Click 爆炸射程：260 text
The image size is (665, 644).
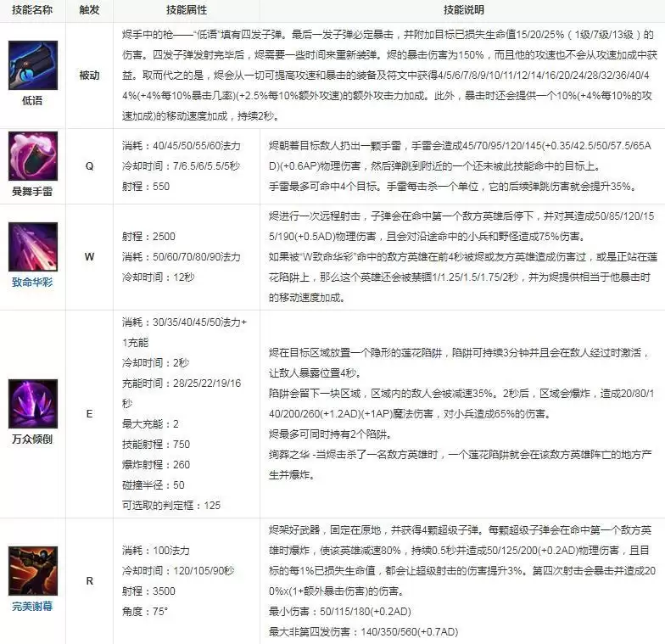(x=156, y=465)
